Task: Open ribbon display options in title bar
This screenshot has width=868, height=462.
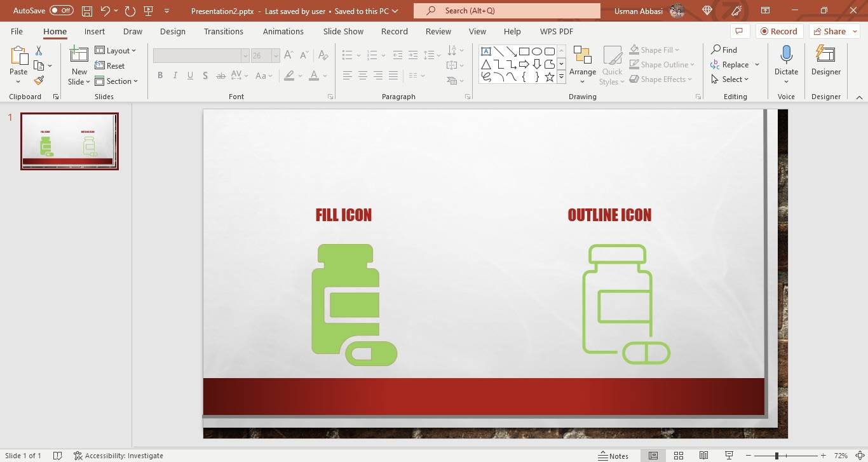Action: click(x=766, y=11)
